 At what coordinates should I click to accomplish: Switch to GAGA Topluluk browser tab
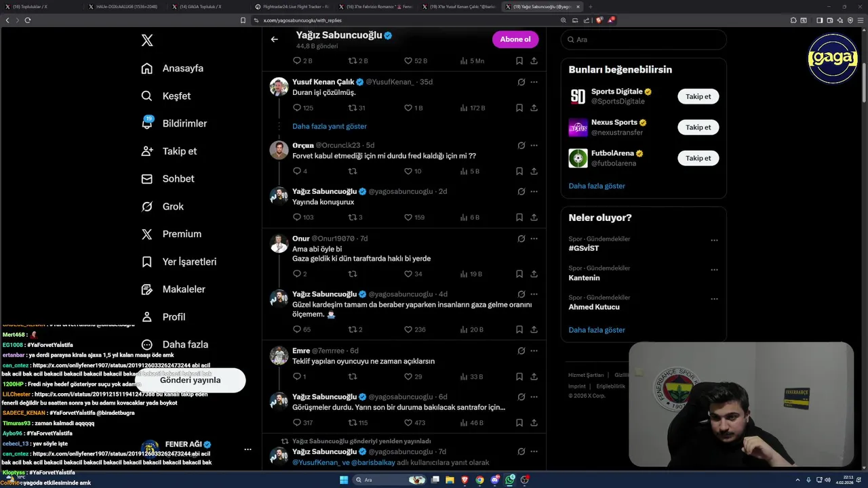tap(207, 7)
